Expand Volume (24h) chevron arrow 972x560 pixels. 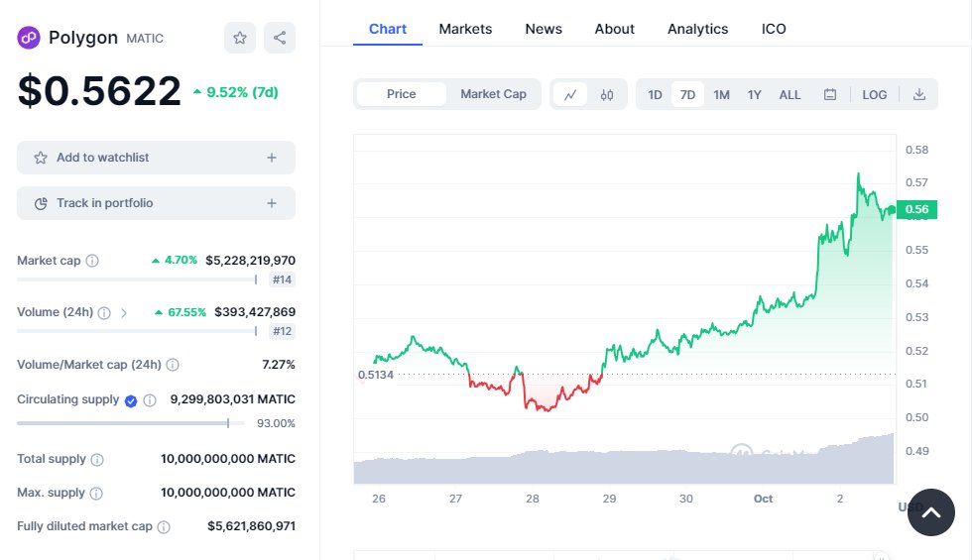[x=124, y=313]
